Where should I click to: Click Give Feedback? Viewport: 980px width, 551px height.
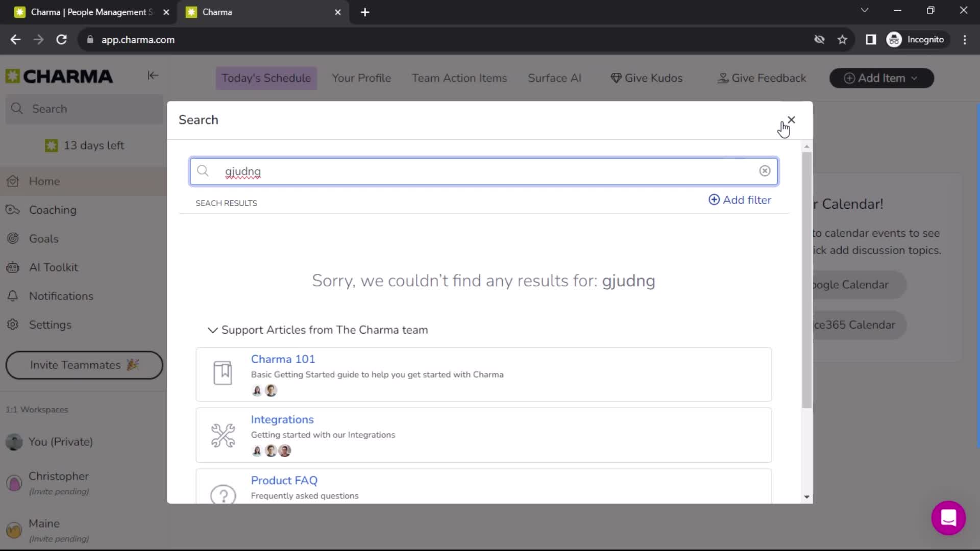762,78
